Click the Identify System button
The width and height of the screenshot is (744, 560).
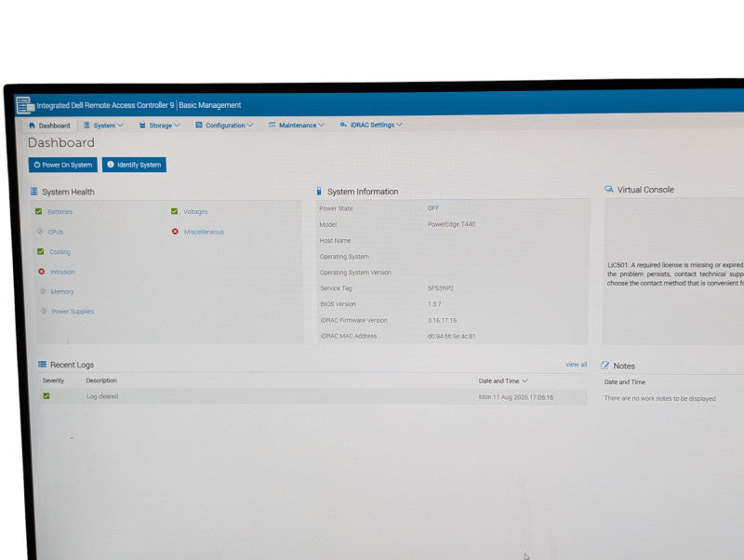[134, 165]
